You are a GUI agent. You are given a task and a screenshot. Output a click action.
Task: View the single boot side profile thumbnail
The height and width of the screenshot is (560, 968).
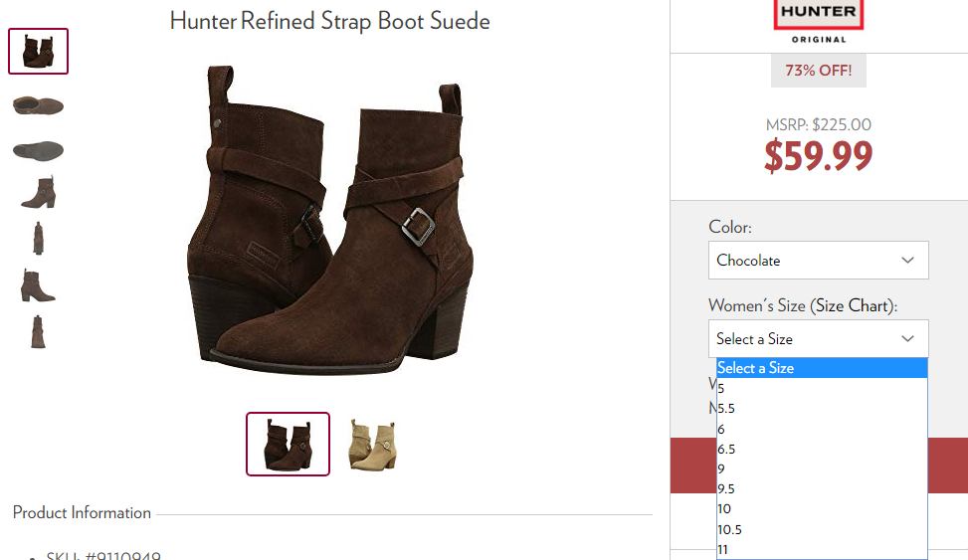(x=38, y=192)
